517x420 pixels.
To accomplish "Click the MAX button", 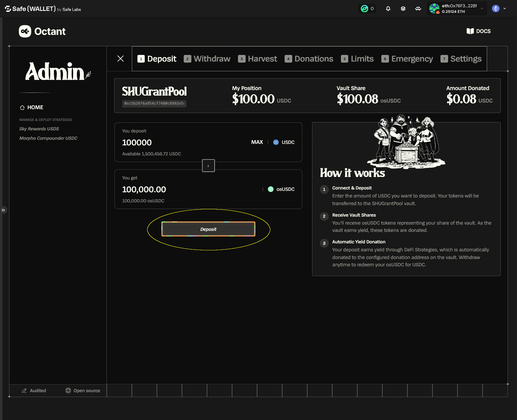I will coord(257,142).
